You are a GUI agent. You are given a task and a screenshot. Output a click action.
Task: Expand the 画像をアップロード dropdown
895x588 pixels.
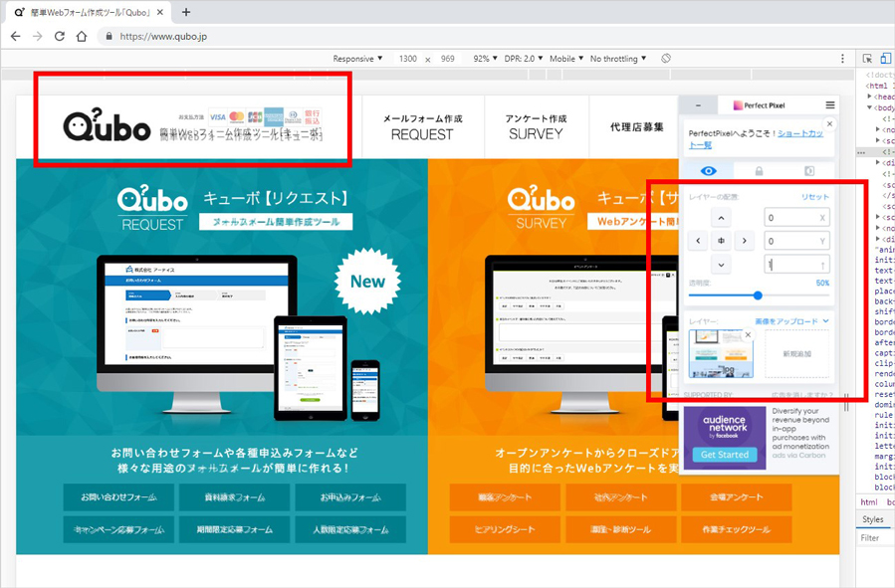[791, 321]
